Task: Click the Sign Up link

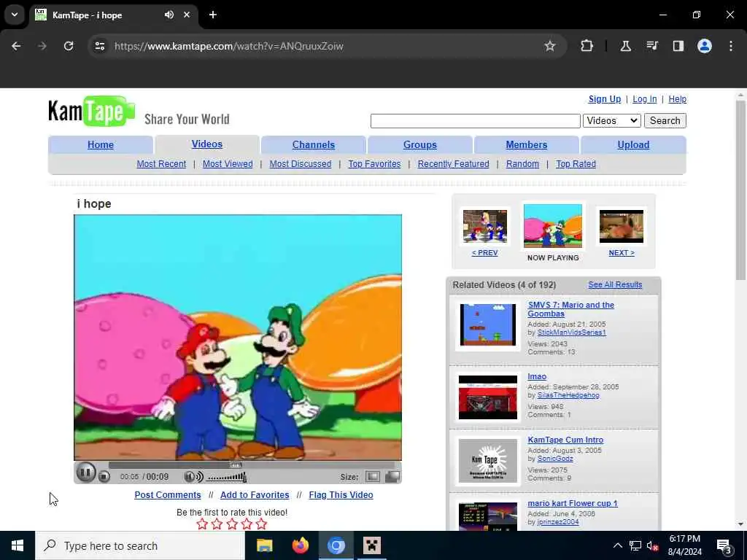Action: click(x=605, y=99)
